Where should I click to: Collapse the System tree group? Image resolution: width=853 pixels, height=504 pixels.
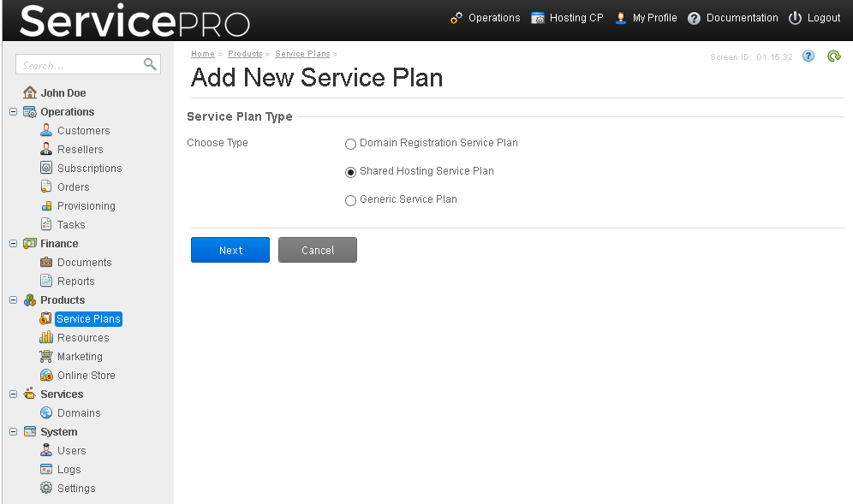pyautogui.click(x=13, y=431)
